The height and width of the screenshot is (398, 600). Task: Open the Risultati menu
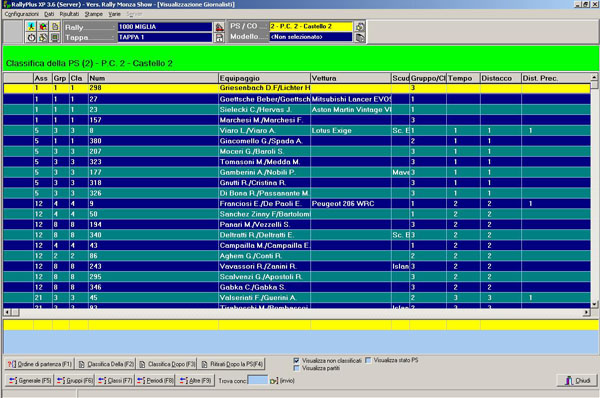click(69, 14)
